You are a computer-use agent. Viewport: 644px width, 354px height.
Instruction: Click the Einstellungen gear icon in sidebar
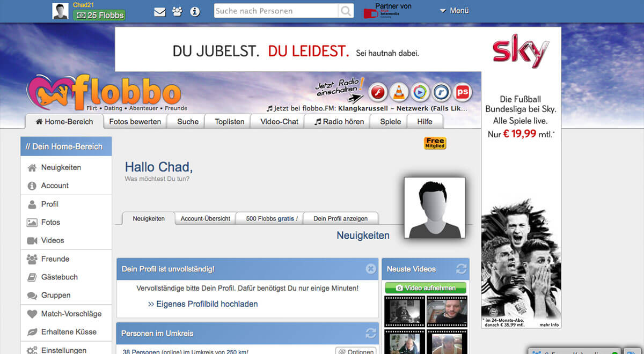coord(32,350)
